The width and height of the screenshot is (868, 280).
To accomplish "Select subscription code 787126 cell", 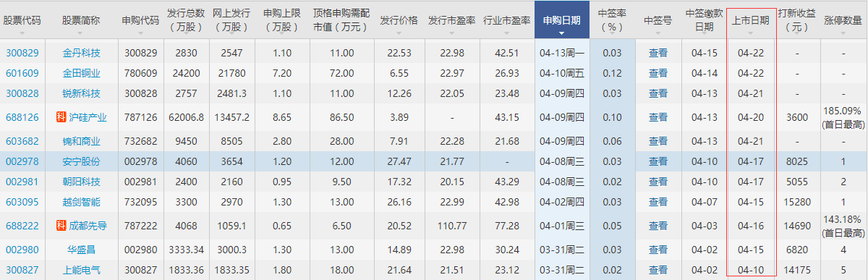I will point(140,117).
